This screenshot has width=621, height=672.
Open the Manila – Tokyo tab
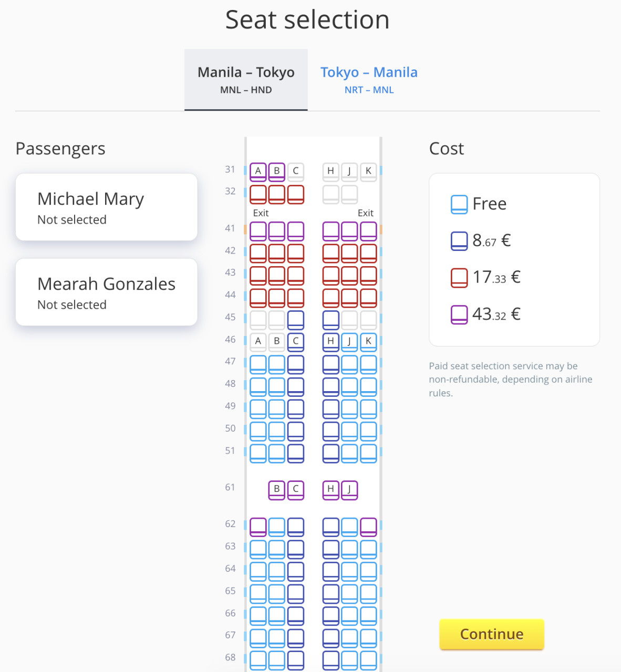[246, 80]
